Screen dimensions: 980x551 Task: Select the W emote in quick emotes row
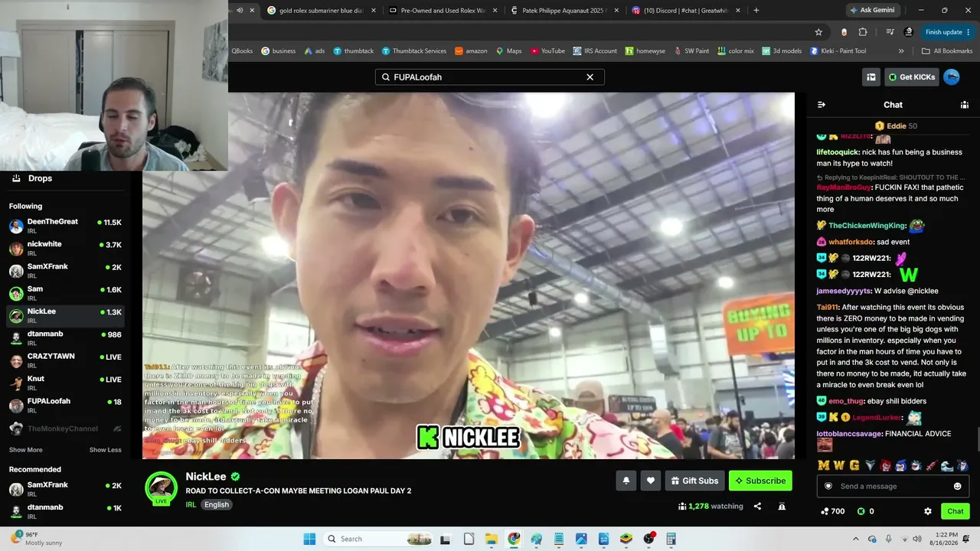pyautogui.click(x=839, y=465)
